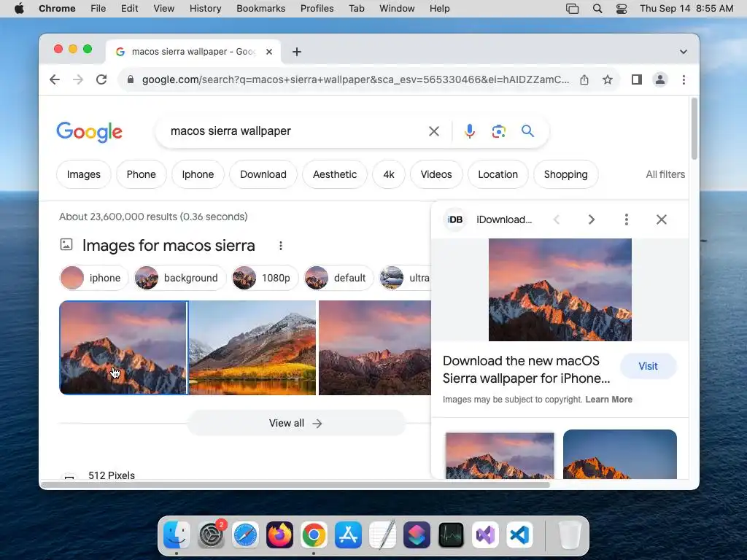Open the Bookmarks menu
The height and width of the screenshot is (560, 747).
(260, 9)
